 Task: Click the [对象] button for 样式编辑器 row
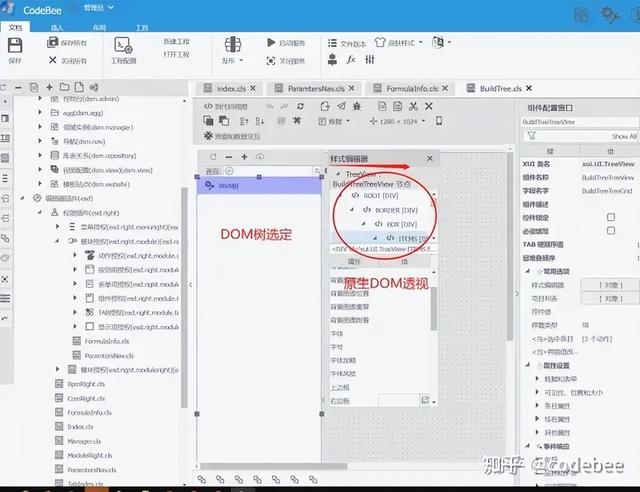[611, 285]
